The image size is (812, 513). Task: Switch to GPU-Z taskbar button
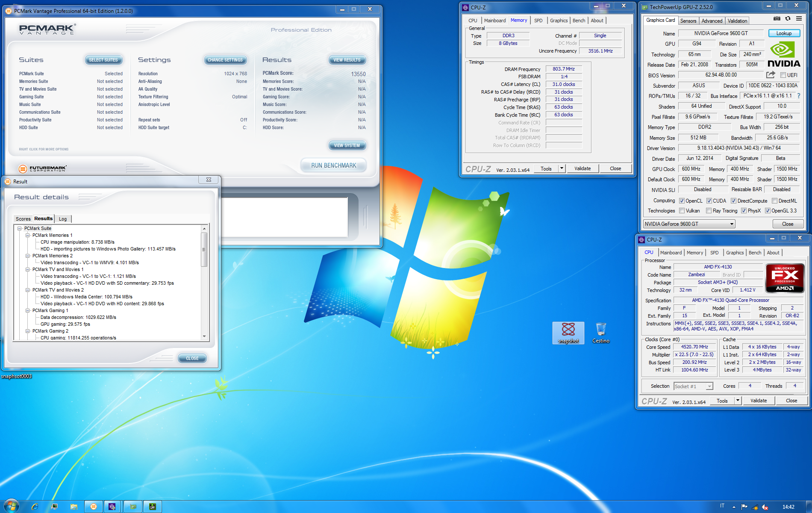133,507
